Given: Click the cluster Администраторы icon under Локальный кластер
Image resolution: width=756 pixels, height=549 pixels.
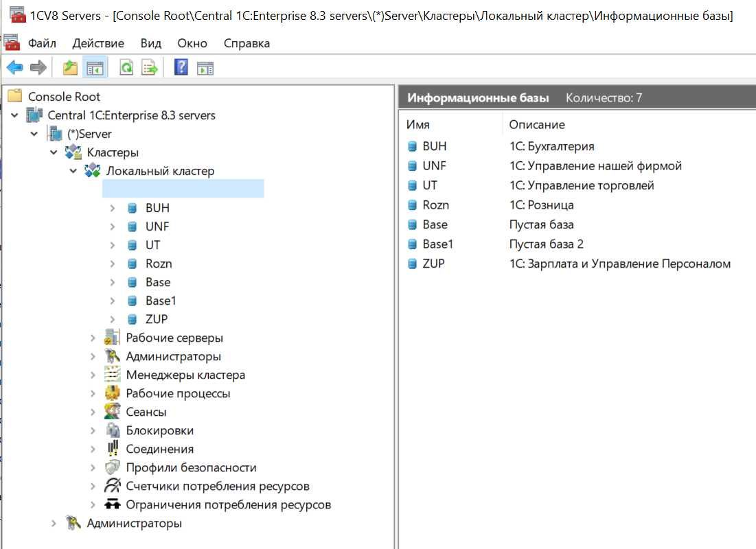Looking at the screenshot, I should coord(113,356).
